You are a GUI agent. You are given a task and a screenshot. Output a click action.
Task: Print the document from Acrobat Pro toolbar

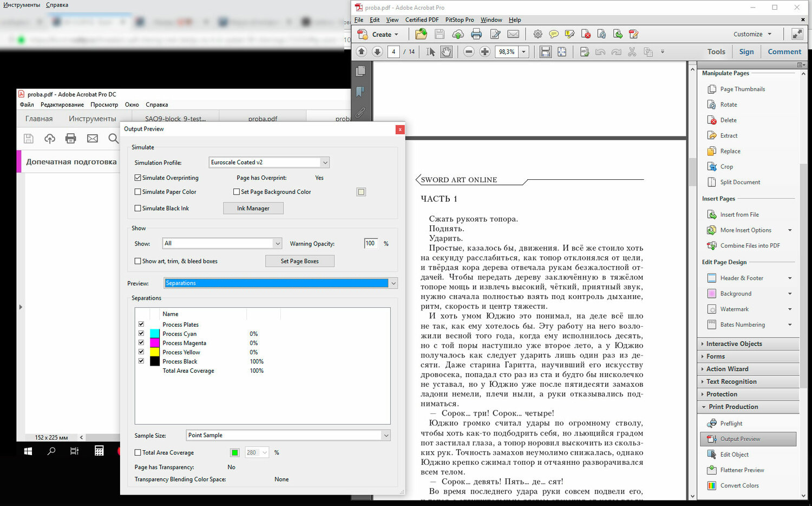pos(476,34)
